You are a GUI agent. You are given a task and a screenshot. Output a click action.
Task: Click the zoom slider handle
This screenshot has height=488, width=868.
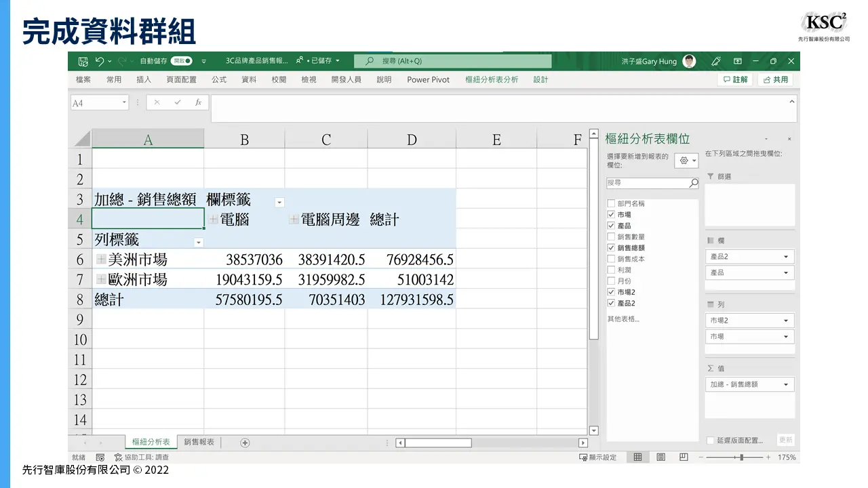click(741, 457)
